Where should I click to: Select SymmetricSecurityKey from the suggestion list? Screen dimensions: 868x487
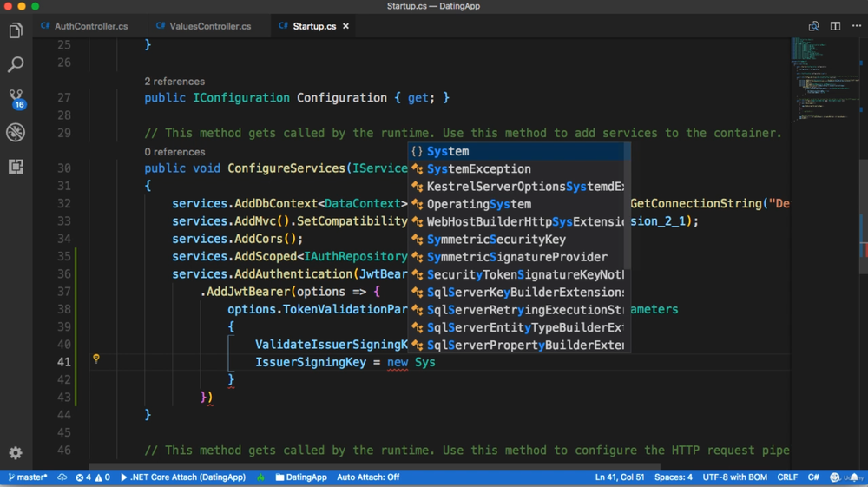[496, 240]
